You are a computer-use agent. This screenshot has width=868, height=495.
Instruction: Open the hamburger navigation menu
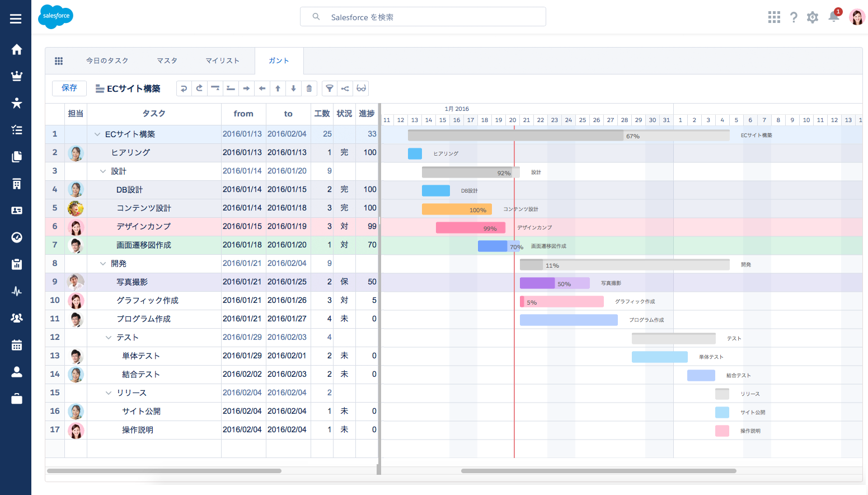[x=16, y=19]
